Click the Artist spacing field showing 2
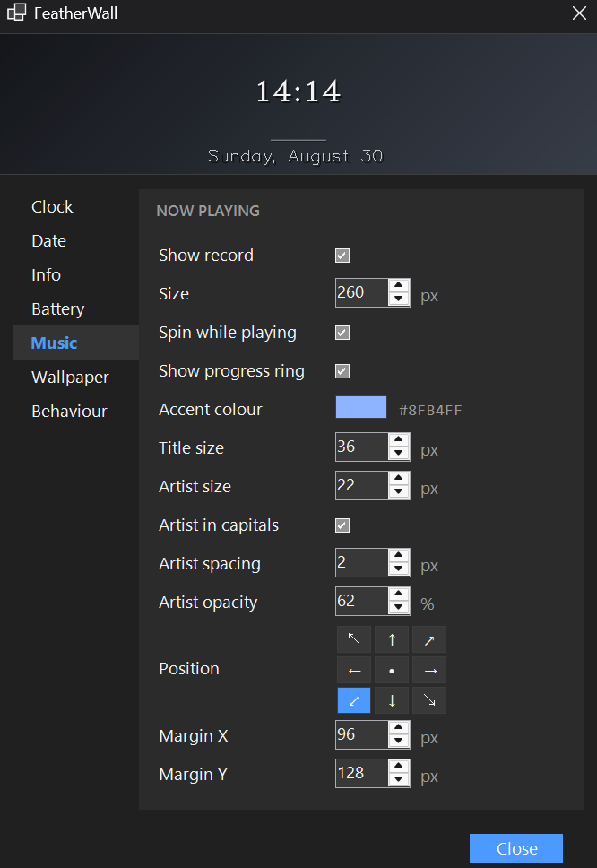 [362, 562]
